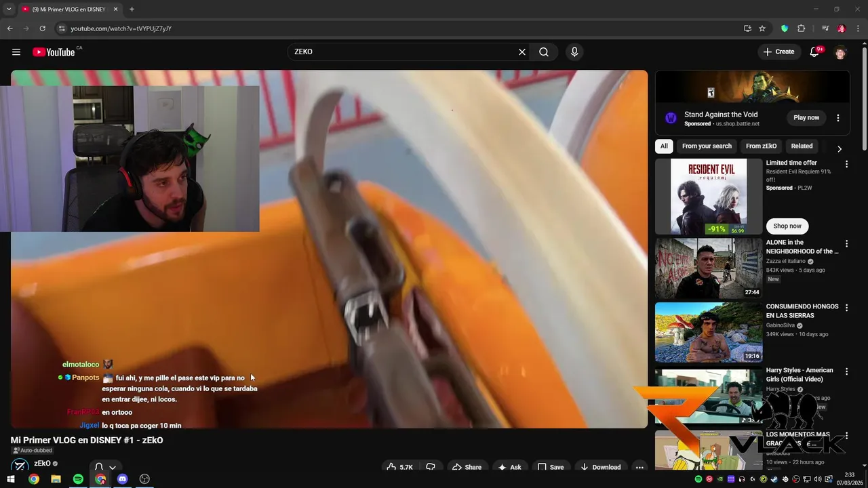Start voice search with microphone
This screenshot has height=488, width=868.
574,52
